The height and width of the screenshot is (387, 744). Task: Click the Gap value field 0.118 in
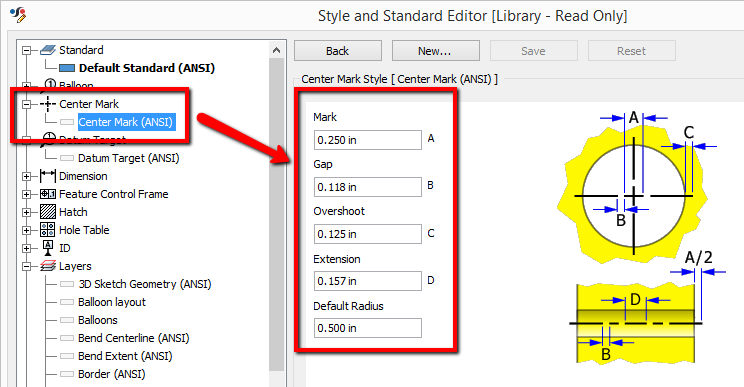click(x=368, y=187)
